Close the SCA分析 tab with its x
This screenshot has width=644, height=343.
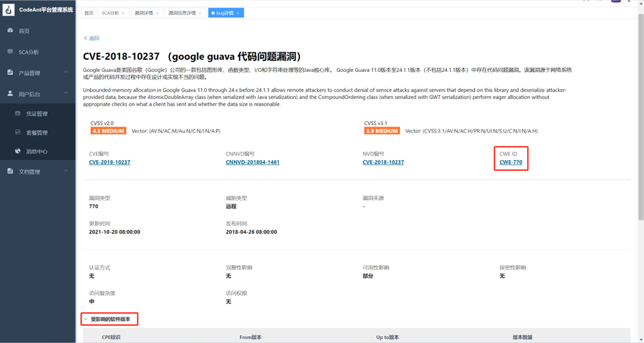pos(123,13)
